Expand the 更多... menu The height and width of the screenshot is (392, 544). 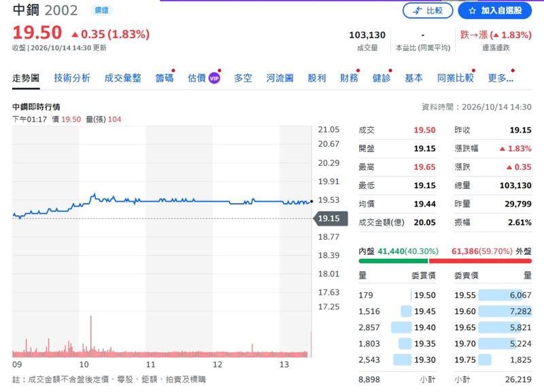tap(500, 78)
